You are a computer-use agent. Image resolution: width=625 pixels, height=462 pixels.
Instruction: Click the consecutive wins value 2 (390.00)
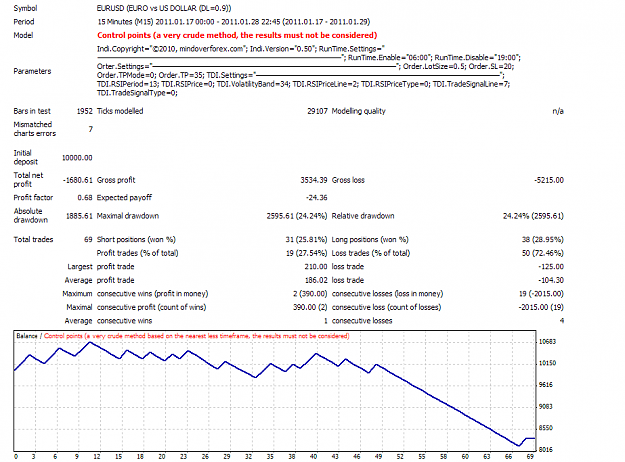(310, 293)
